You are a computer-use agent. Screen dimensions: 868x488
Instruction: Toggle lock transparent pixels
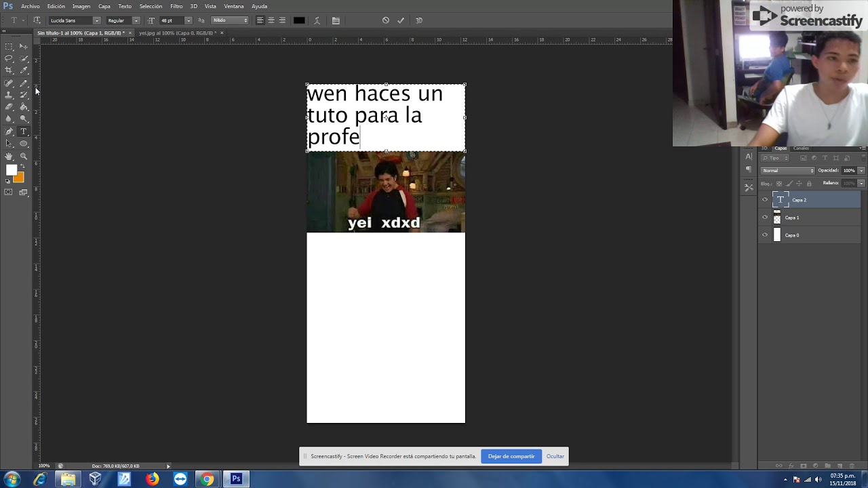[779, 183]
